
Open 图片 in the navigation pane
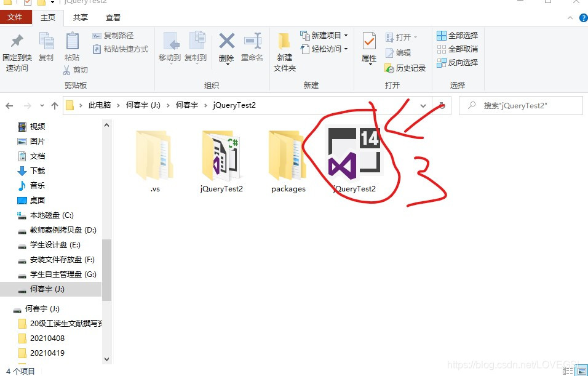(x=31, y=141)
